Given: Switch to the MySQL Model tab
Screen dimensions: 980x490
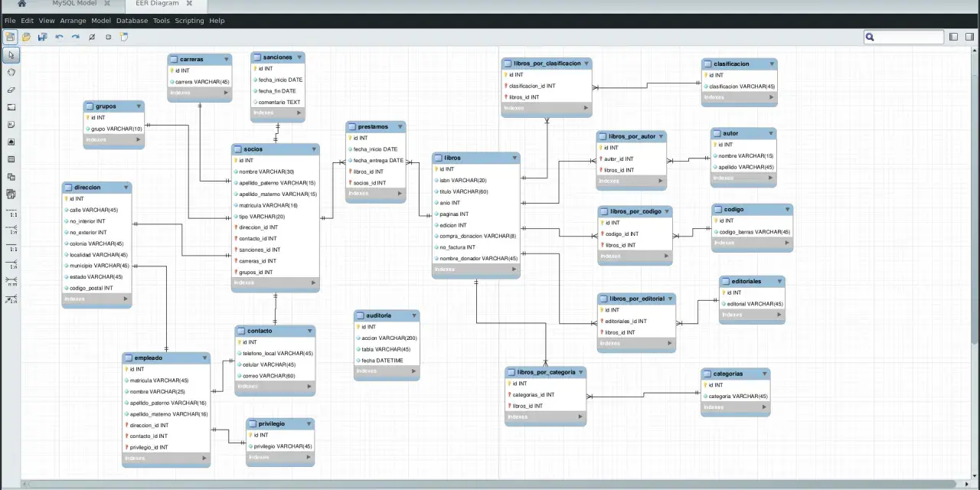Looking at the screenshot, I should [74, 4].
